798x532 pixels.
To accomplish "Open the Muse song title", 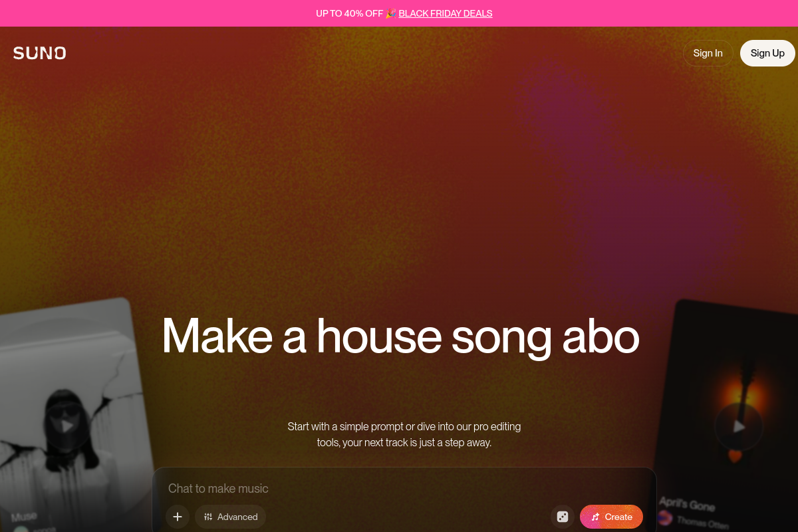I will (24, 516).
